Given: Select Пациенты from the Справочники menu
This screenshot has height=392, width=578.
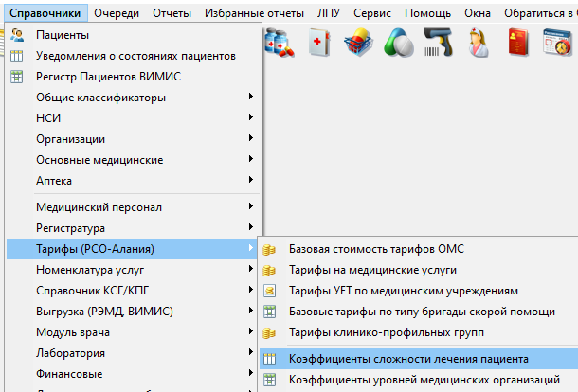Looking at the screenshot, I should (x=63, y=35).
